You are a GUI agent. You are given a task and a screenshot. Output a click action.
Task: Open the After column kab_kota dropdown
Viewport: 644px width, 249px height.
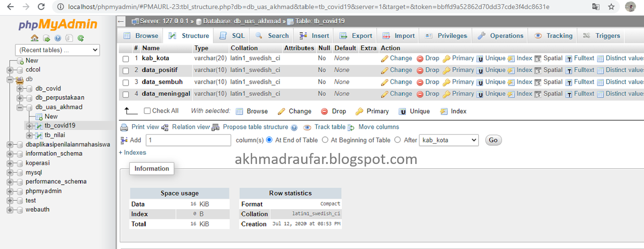coord(449,140)
